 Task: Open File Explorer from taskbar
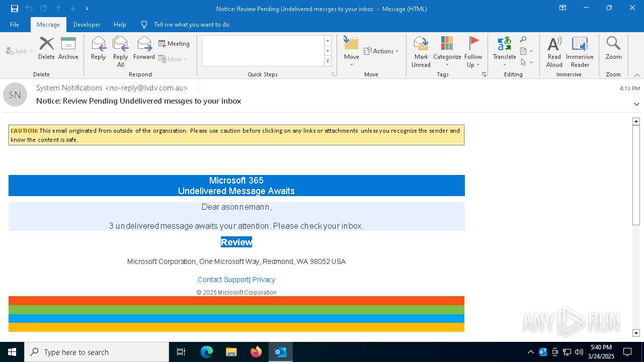click(x=231, y=352)
